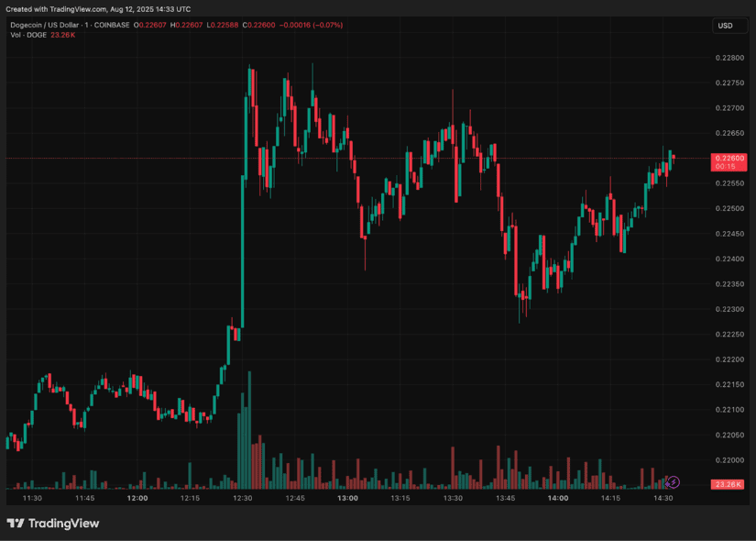Click the red 0.22600 current price label

pyautogui.click(x=729, y=162)
